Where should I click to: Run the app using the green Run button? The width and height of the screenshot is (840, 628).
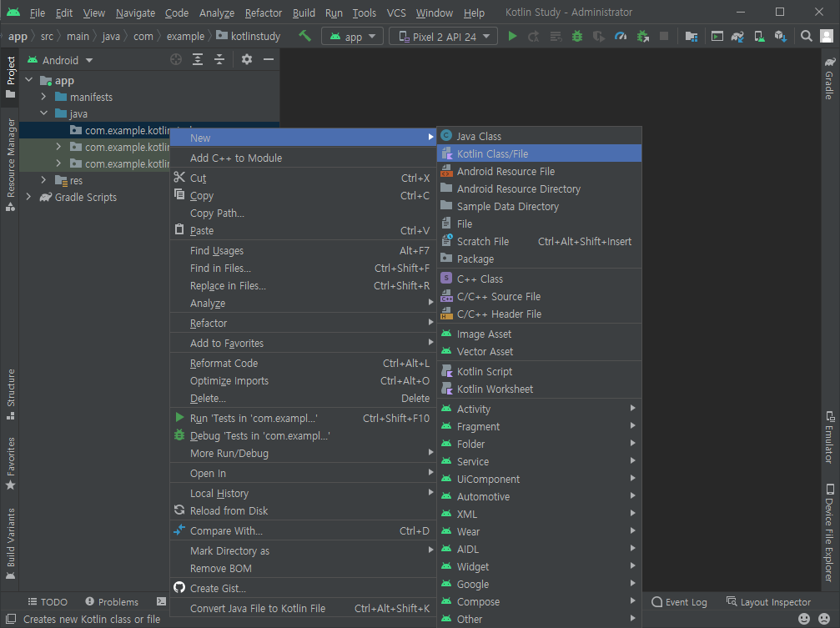pyautogui.click(x=511, y=36)
